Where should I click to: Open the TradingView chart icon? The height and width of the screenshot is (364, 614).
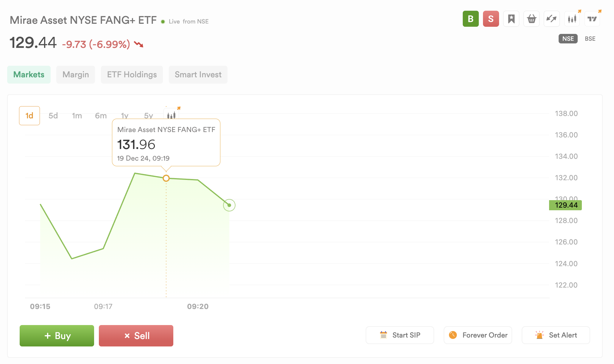pyautogui.click(x=592, y=19)
